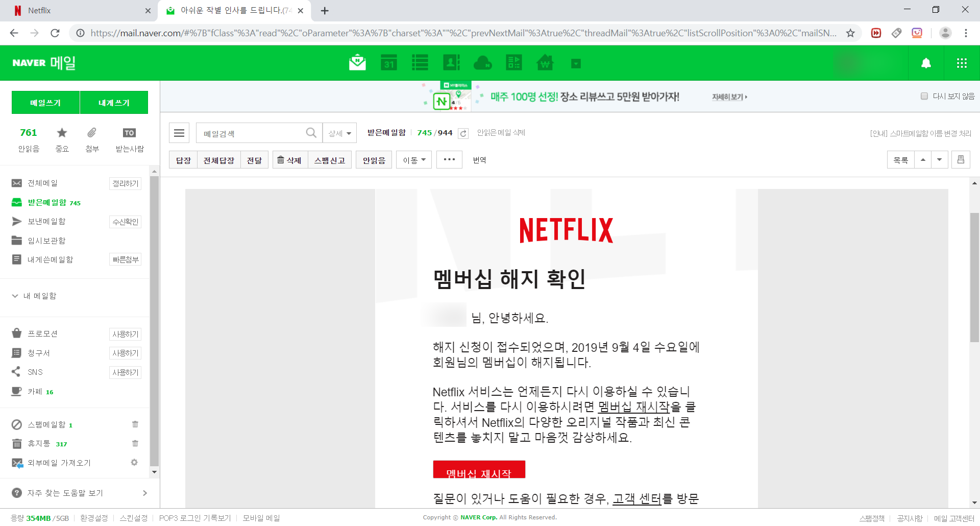Click 수신확인 next to sent mailbox
The height and width of the screenshot is (526, 980).
[126, 222]
